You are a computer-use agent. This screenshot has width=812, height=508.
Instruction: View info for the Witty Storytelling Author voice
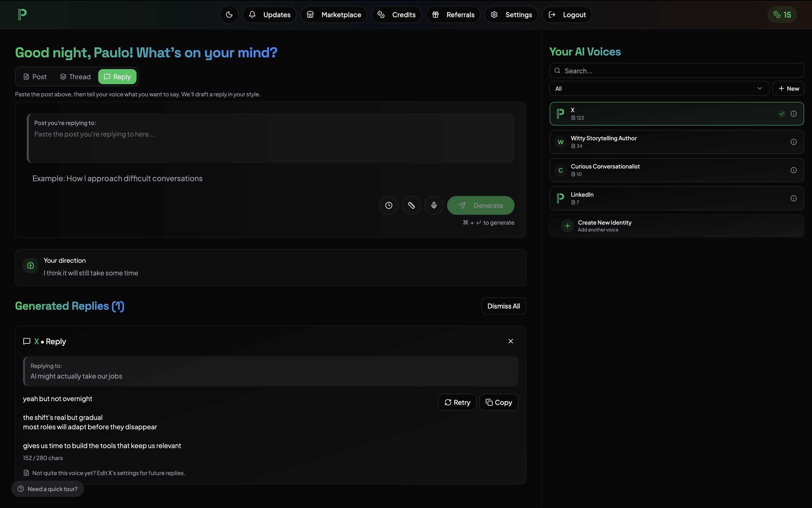(794, 142)
